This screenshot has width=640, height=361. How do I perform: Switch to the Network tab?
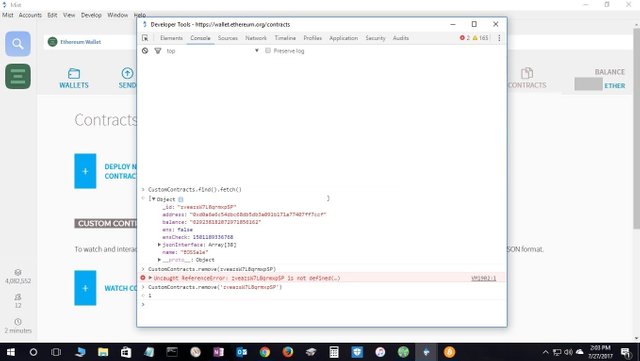(x=256, y=38)
